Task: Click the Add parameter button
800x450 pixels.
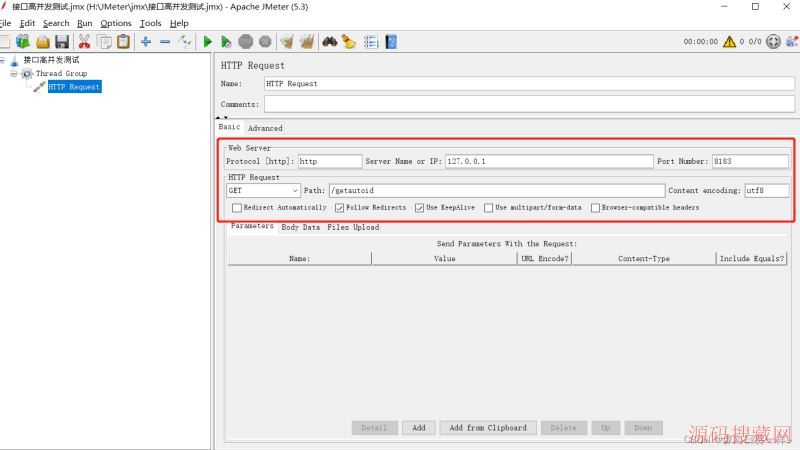Action: 419,428
